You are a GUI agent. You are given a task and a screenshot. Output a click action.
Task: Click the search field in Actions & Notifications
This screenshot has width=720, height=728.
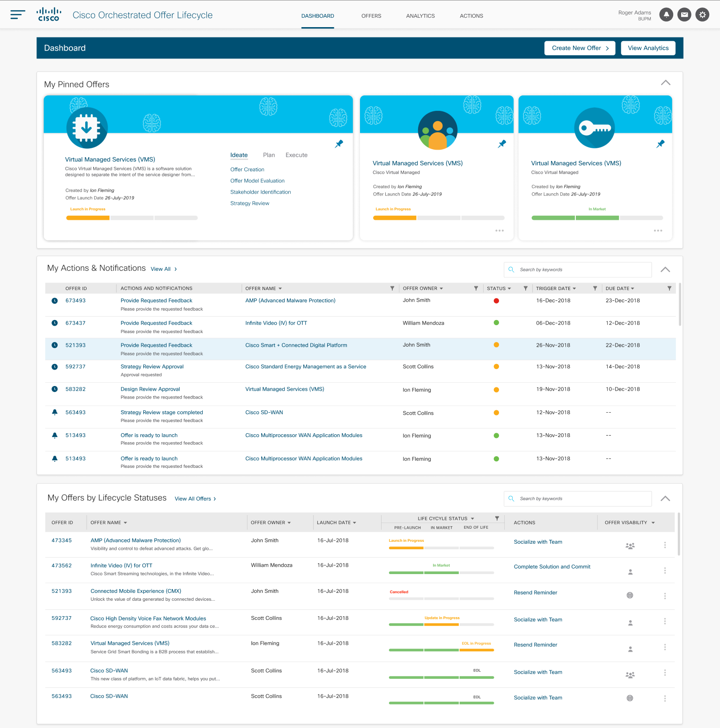tap(580, 269)
